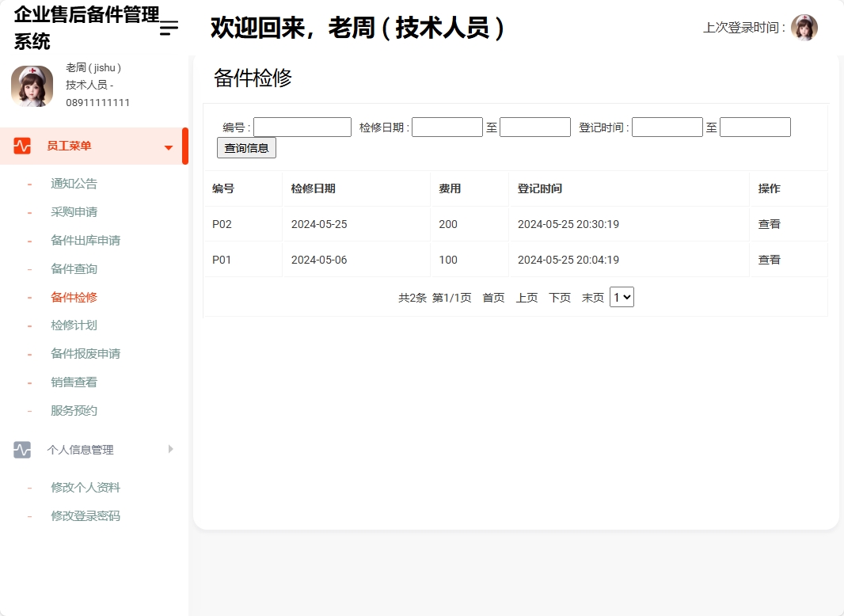Open the user avatar photo in sidebar
The width and height of the screenshot is (844, 616).
[32, 86]
